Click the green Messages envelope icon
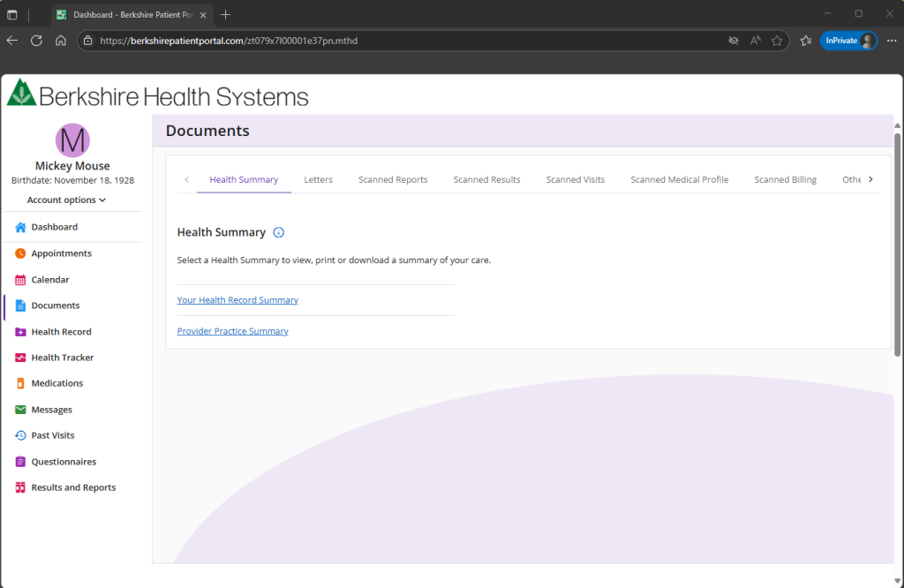 tap(20, 410)
